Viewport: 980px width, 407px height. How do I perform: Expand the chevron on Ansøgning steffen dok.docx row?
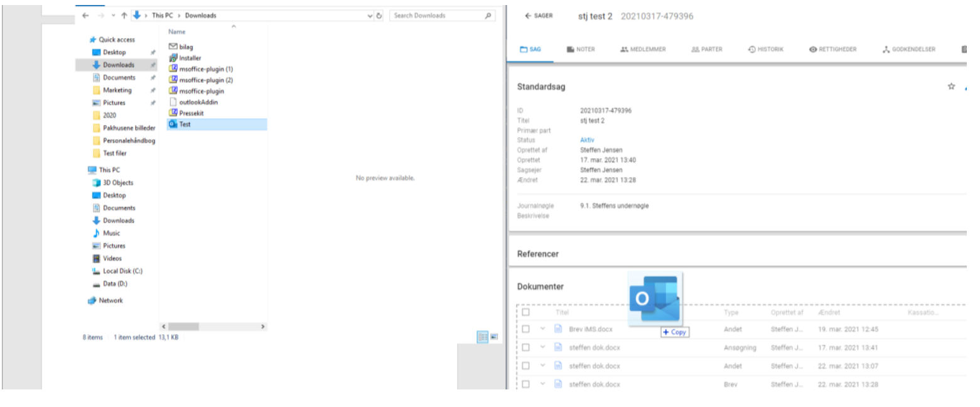point(542,347)
